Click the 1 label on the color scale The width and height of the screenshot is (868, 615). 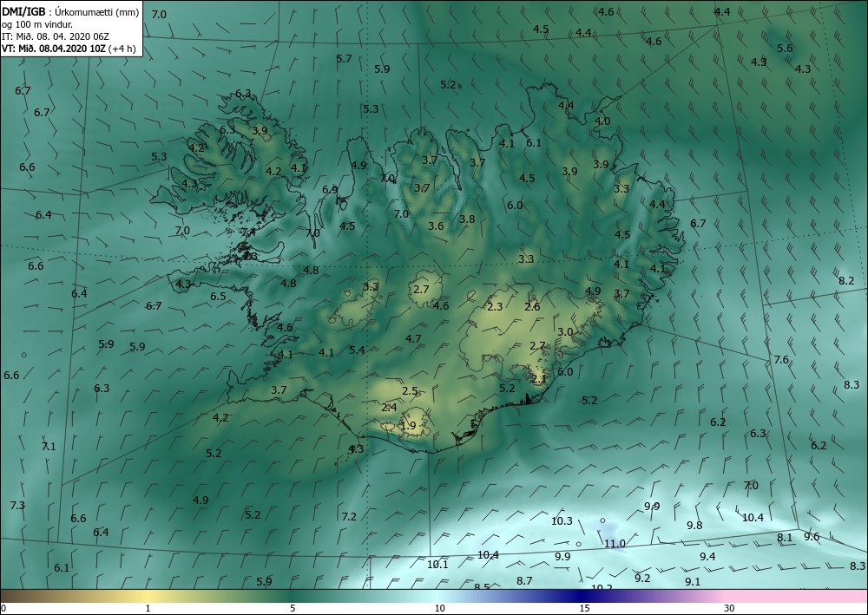(x=148, y=609)
